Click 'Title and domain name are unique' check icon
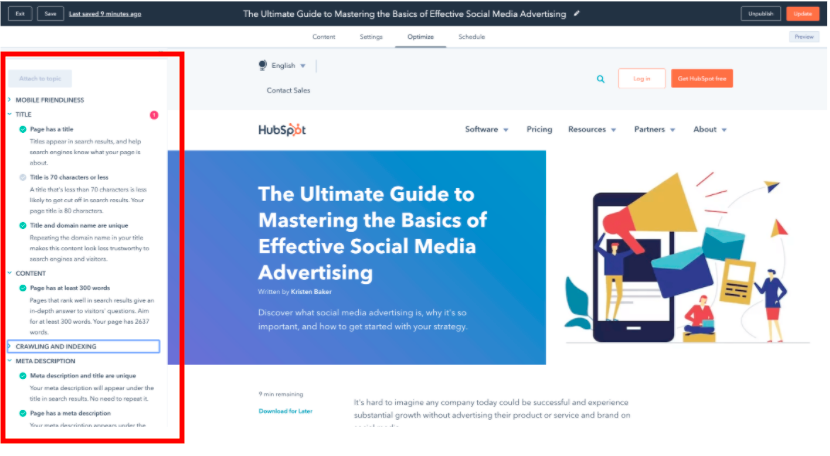The image size is (830, 456). (23, 226)
